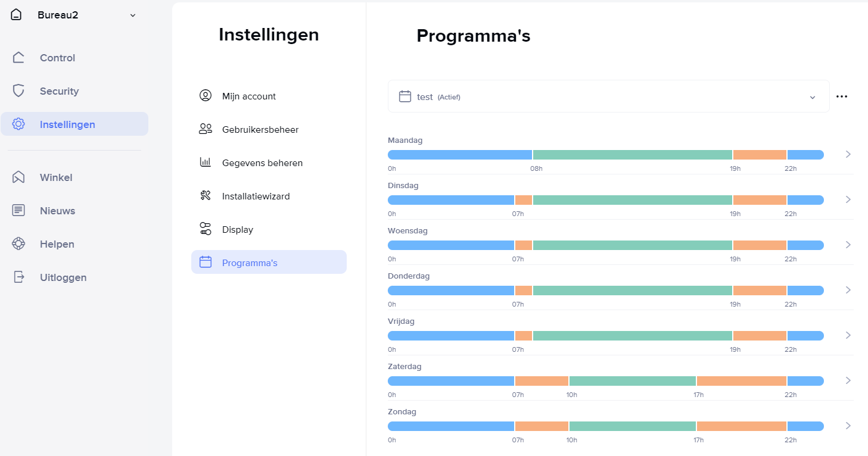Click the Uitloggen logout icon
Image resolution: width=868 pixels, height=456 pixels.
[18, 277]
